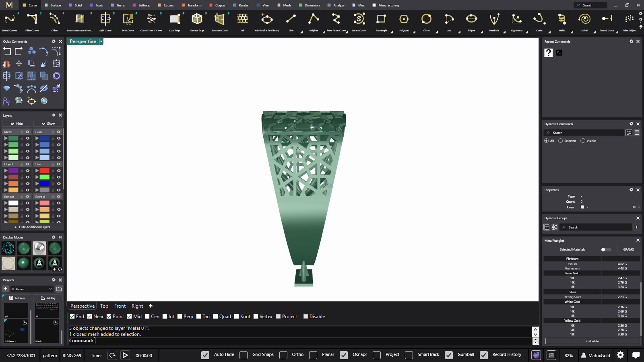This screenshot has width=644, height=362.
Task: Enable the Ortho checkbox
Action: pyautogui.click(x=283, y=355)
